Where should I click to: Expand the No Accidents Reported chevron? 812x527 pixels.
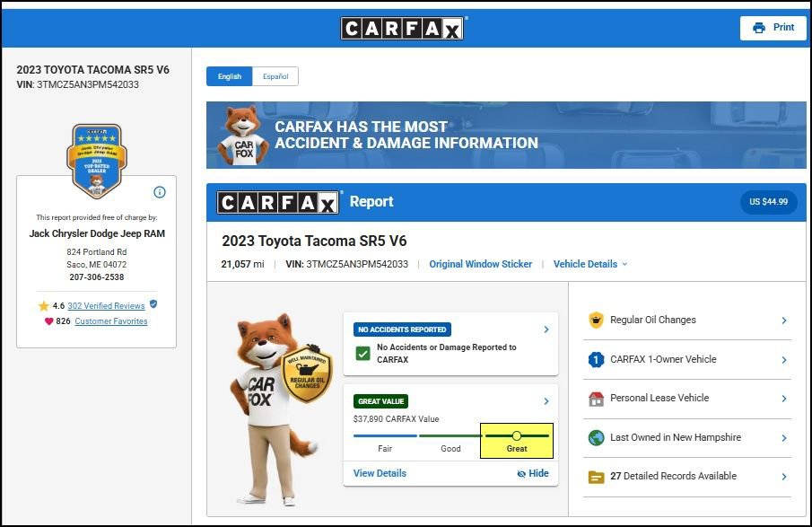point(546,329)
